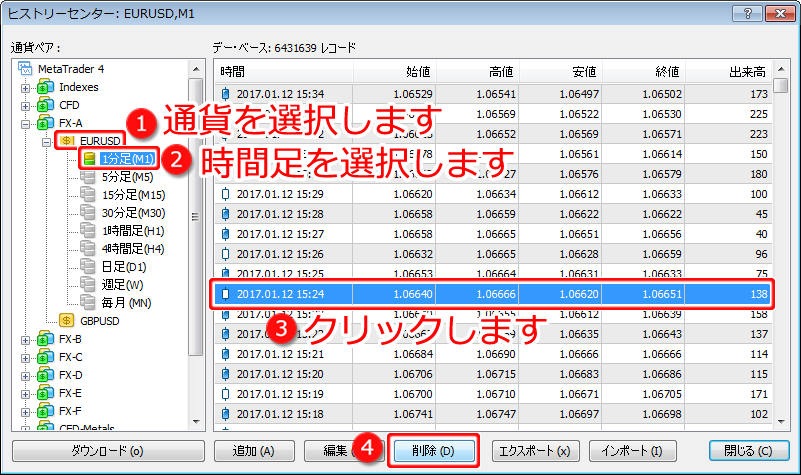Collapse the FX-A tree node
Screen dimensions: 801x475
click(x=25, y=124)
